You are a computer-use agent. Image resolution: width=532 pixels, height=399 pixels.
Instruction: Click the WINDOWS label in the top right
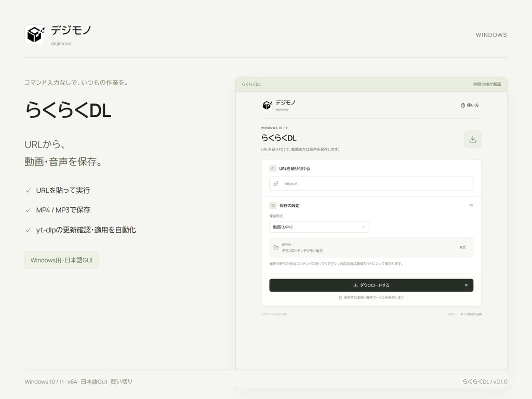coord(491,35)
